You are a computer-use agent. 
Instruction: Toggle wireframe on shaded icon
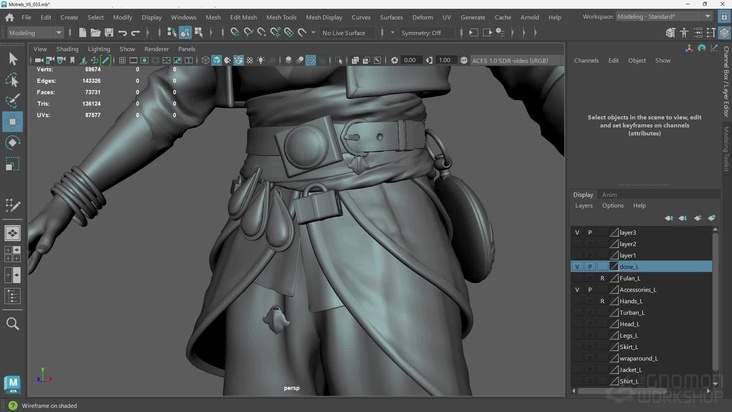239,60
